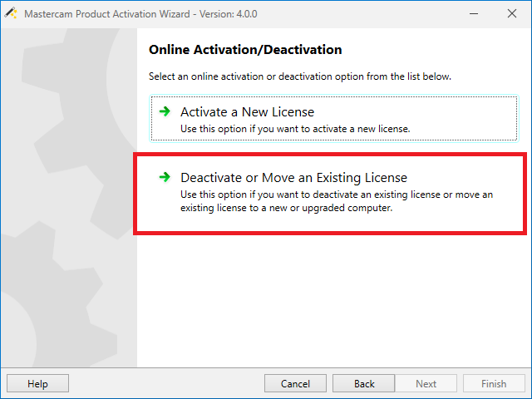Screen dimensions: 532x399
Task: Open the Help button
Action: 37,384
